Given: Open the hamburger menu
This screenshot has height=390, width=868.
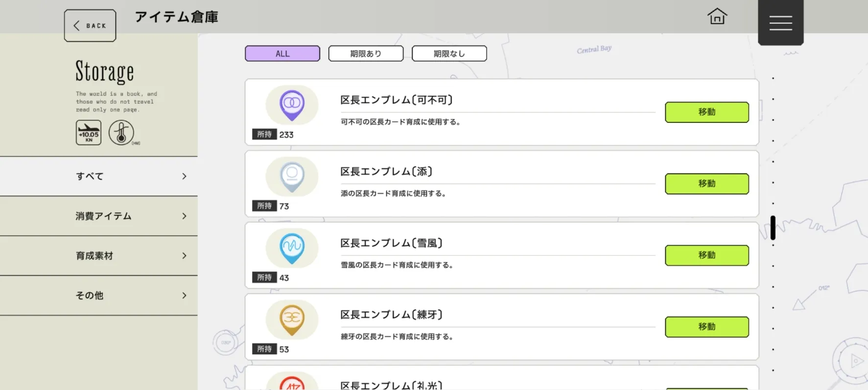Looking at the screenshot, I should (780, 23).
